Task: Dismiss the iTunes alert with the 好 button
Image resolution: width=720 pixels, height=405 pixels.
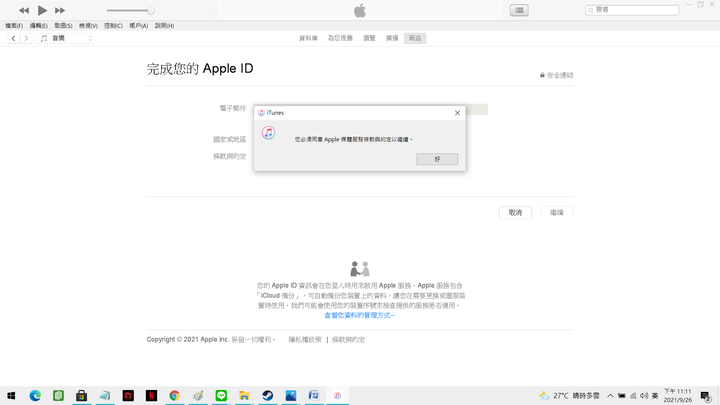Action: pos(437,159)
